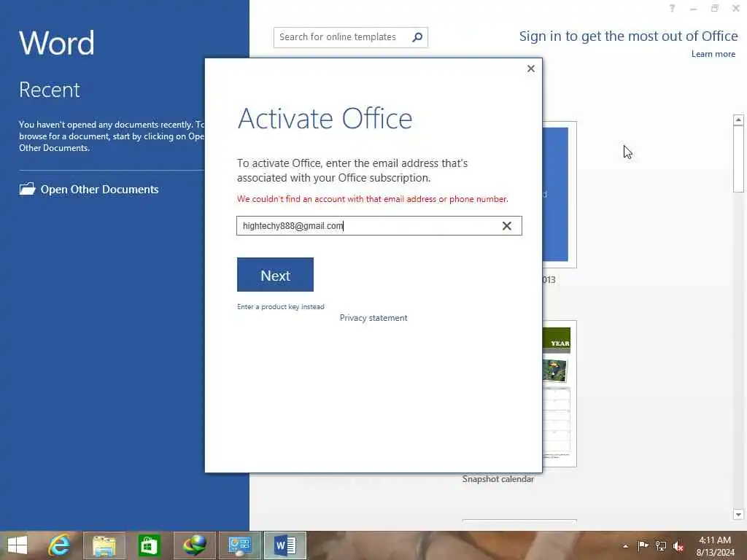The width and height of the screenshot is (747, 560).
Task: Open Internet Download Manager taskbar icon
Action: [x=194, y=545]
